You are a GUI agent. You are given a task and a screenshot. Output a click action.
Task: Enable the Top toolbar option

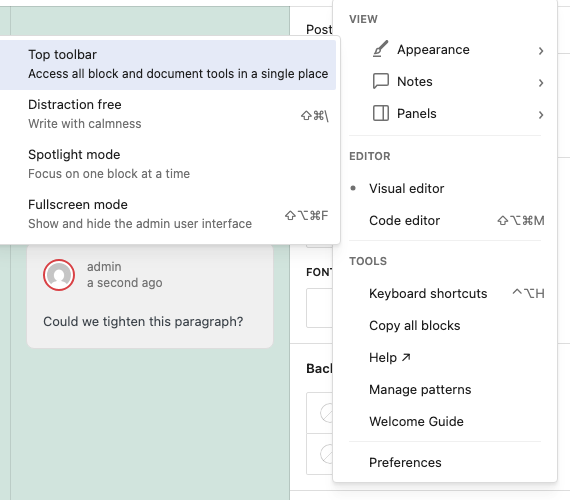pyautogui.click(x=168, y=64)
